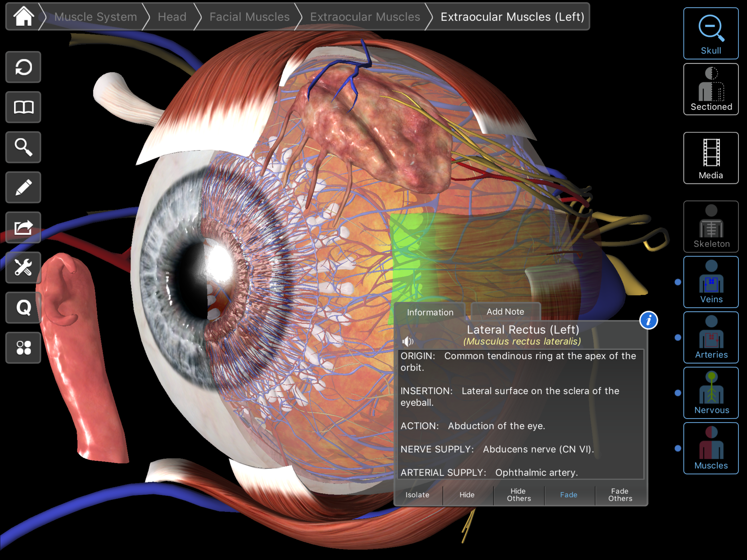Switch to the Add Note tab
Viewport: 747px width, 560px height.
[505, 312]
